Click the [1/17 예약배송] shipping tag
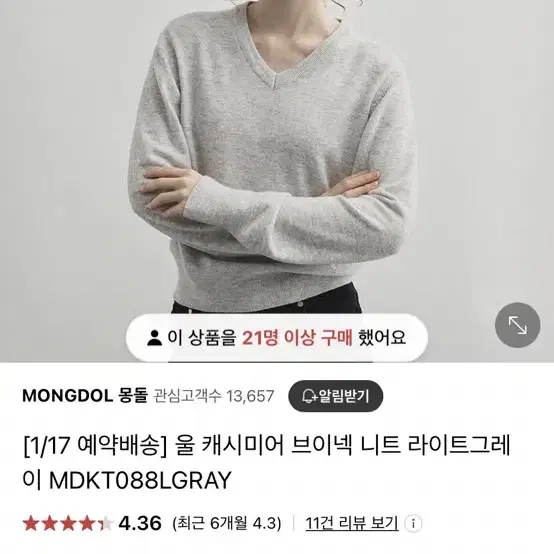 click(95, 445)
